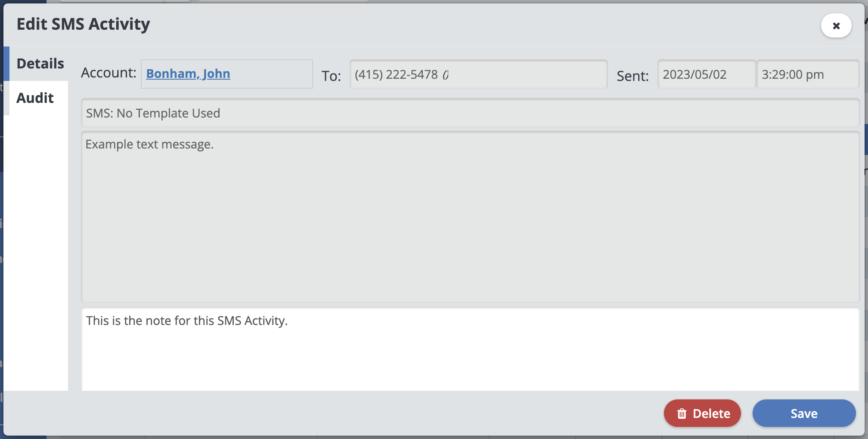Open the Audit tab

tap(35, 98)
